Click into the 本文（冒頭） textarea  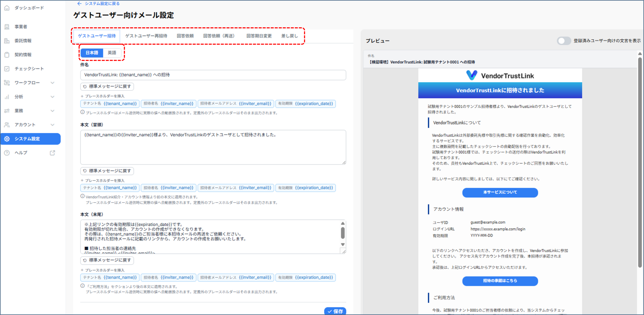point(213,147)
